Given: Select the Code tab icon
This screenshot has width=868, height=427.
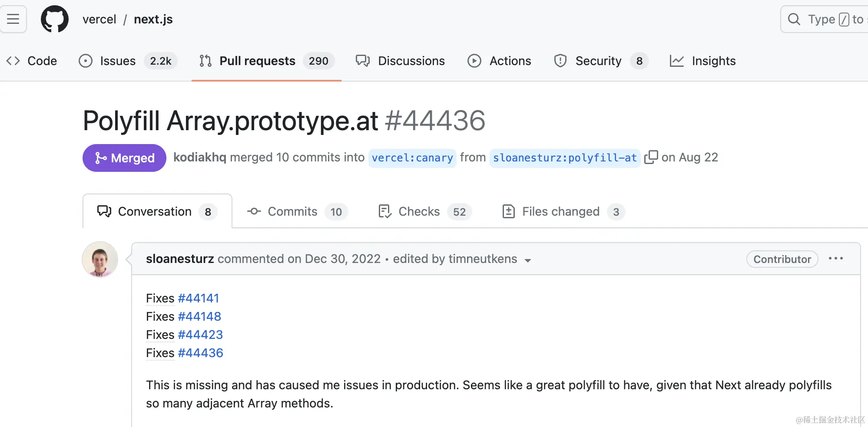Looking at the screenshot, I should point(13,61).
